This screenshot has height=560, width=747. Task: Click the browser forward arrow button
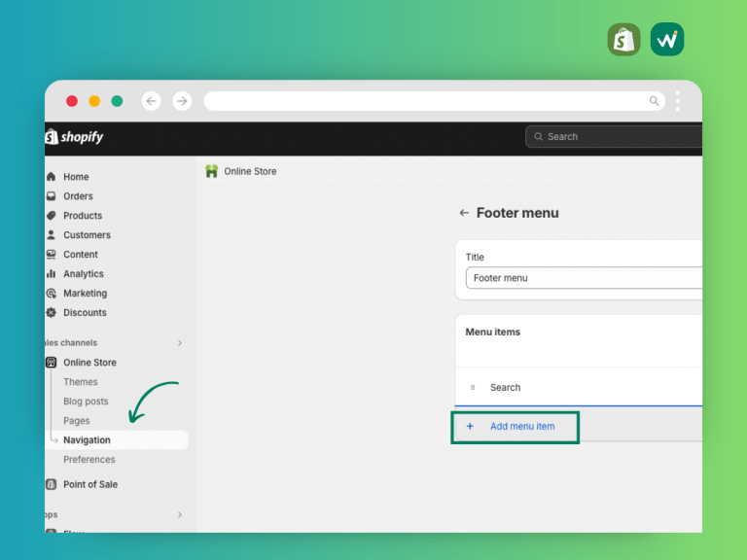click(x=182, y=101)
